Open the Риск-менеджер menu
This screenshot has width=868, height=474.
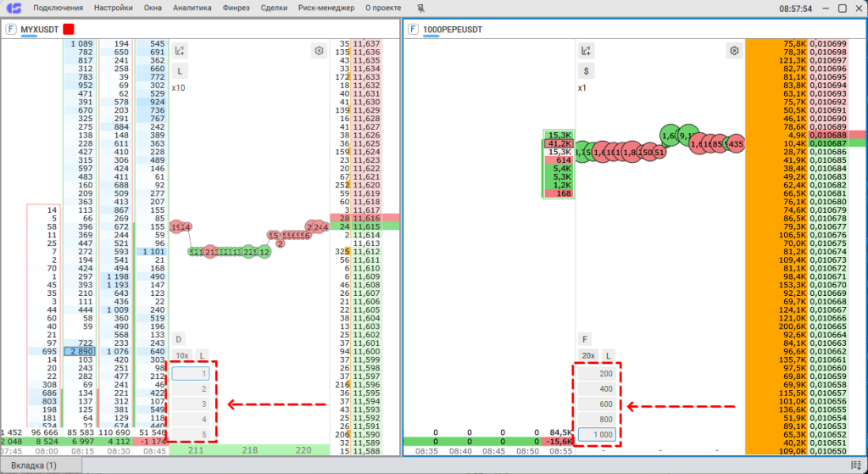326,8
